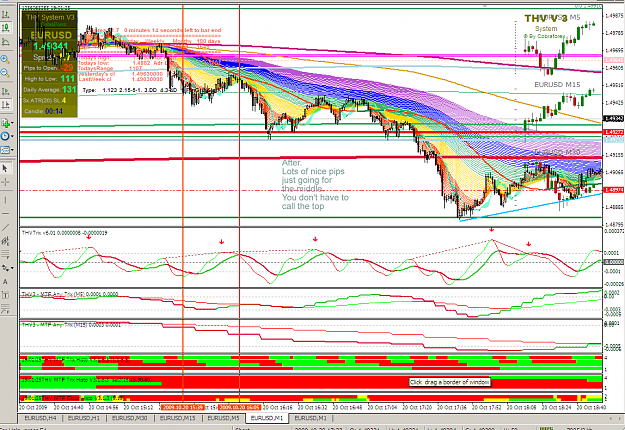Viewport: 625px width, 430px height.
Task: Click the 1.49341 price in info panel
Action: tap(50, 46)
